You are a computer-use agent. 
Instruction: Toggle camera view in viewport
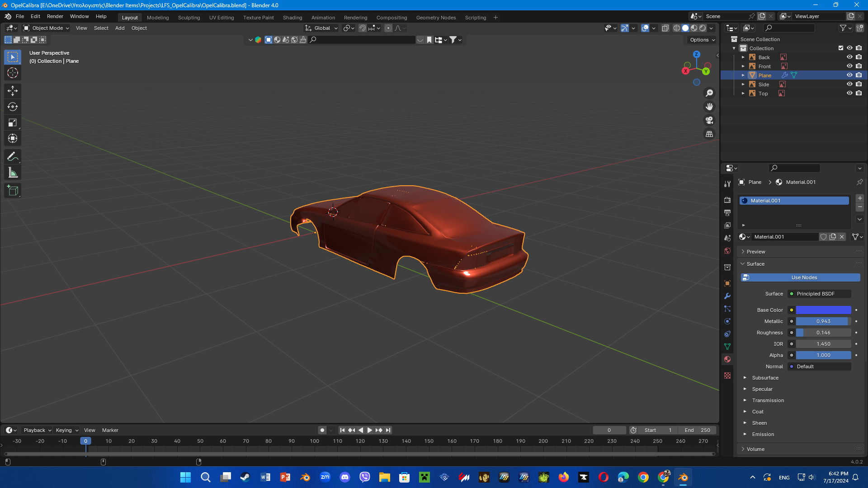click(x=709, y=120)
